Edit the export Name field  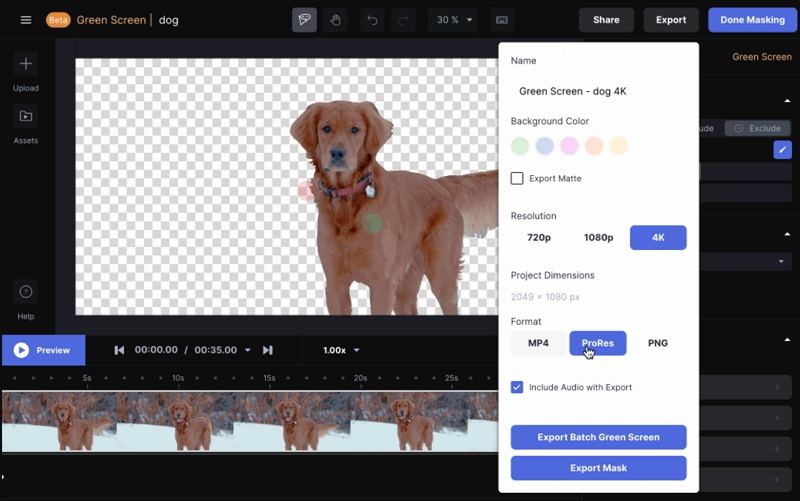[598, 91]
